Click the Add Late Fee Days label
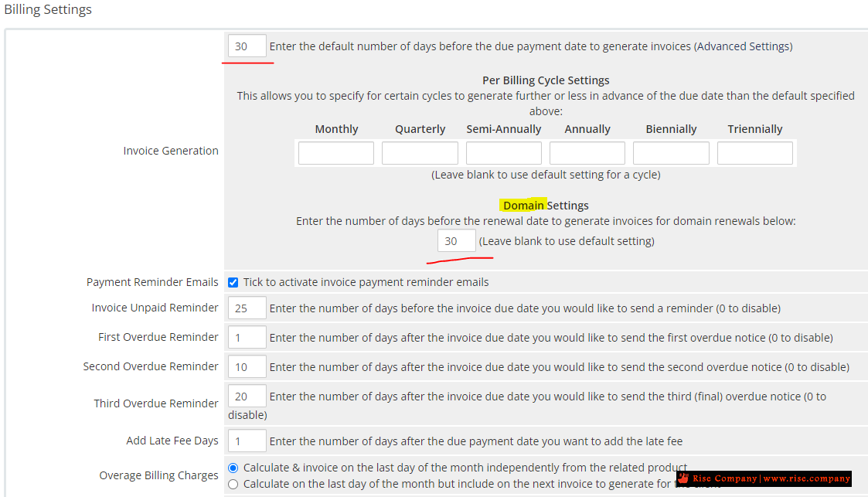The image size is (868, 497). point(172,441)
